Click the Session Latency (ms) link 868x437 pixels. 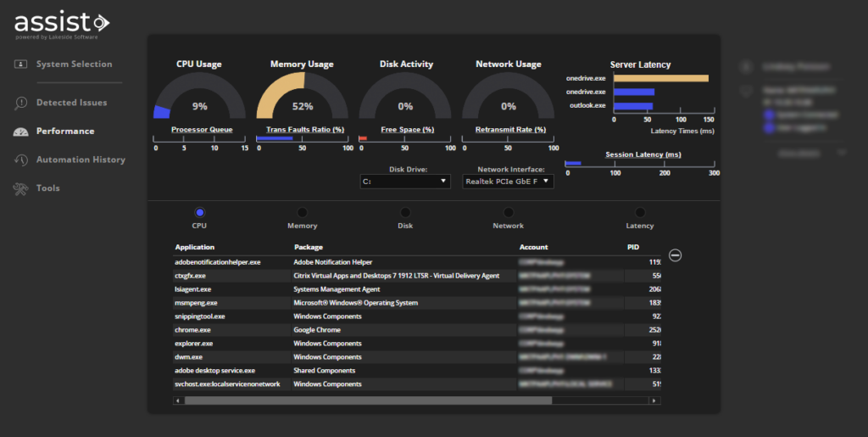(643, 154)
